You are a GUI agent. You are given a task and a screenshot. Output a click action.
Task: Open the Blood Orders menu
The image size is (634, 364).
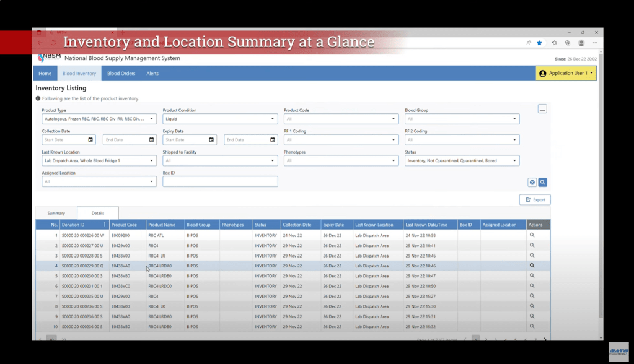tap(121, 73)
